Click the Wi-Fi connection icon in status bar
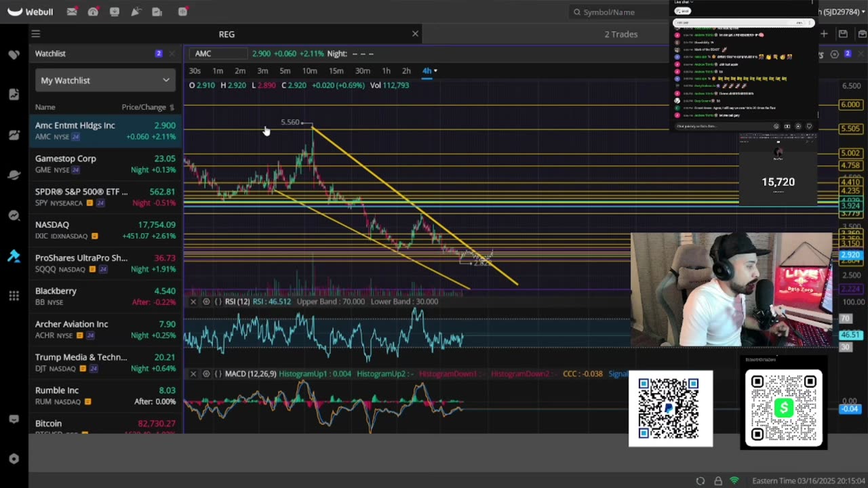868x488 pixels. click(x=734, y=481)
